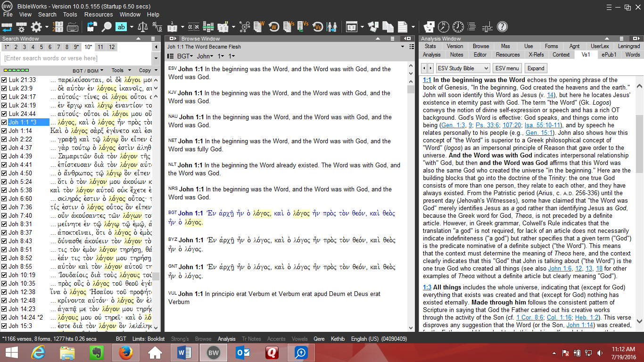This screenshot has height=362, width=644.
Task: Open Outlook from the Windows taskbar
Action: pyautogui.click(x=242, y=352)
